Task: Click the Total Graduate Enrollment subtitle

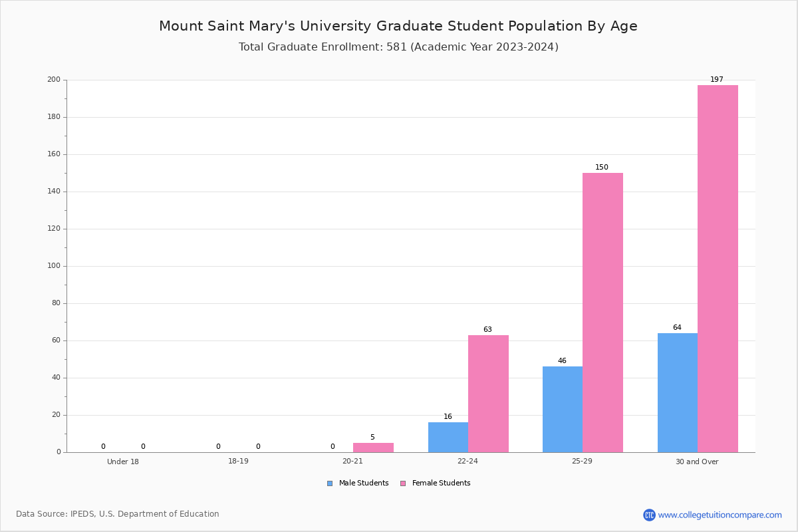Action: 398,47
